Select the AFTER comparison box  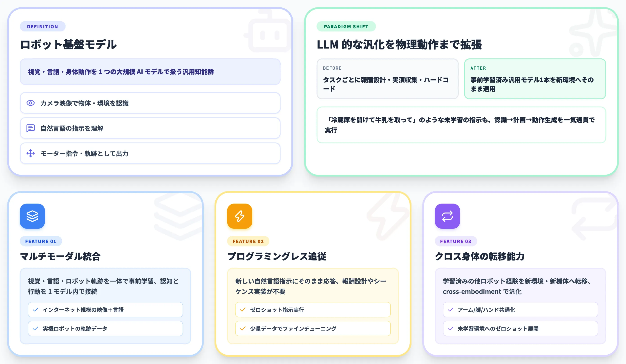click(535, 79)
